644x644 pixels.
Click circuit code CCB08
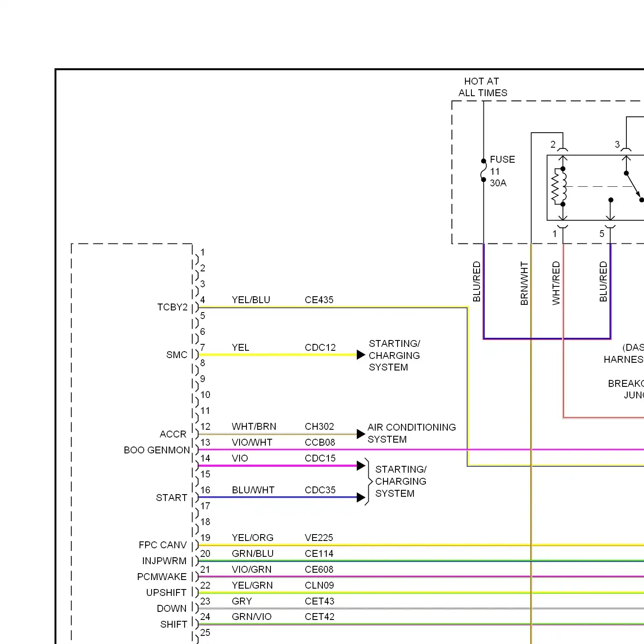(320, 443)
